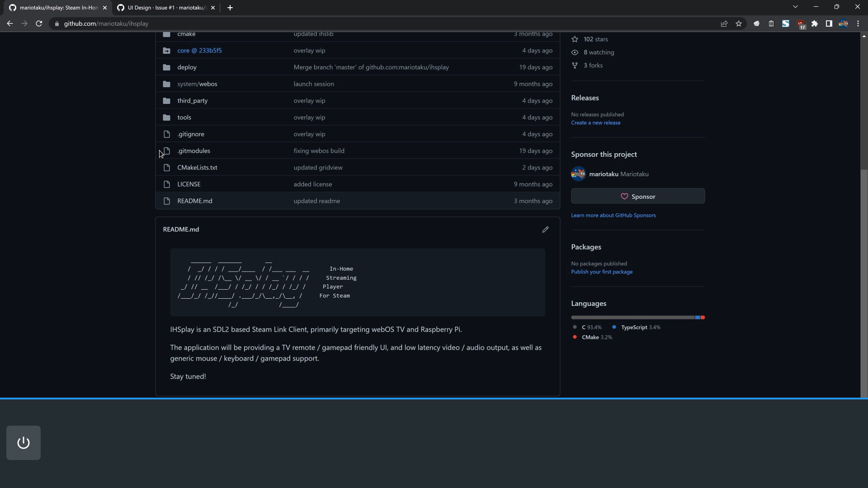868x488 pixels.
Task: Click TypeScript 3.4% language entry
Action: pyautogui.click(x=636, y=328)
